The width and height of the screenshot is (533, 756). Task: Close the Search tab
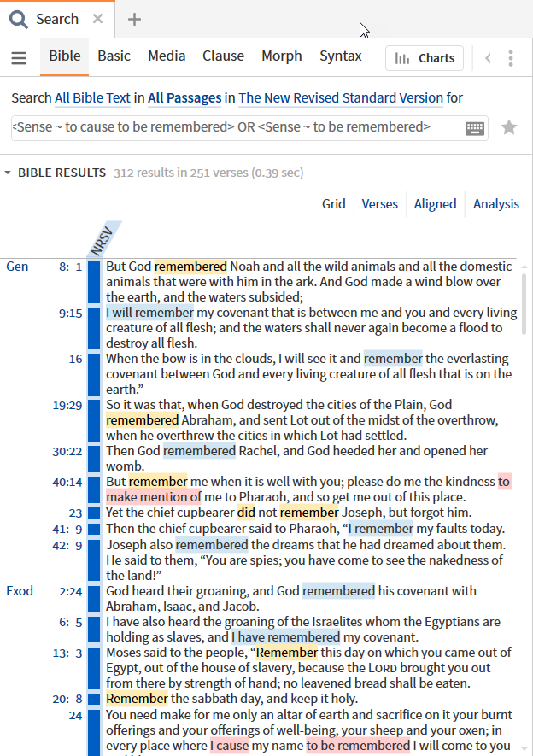98,19
